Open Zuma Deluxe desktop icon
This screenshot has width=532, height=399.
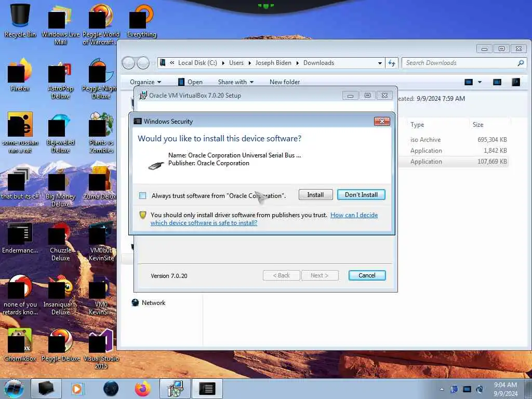100,183
